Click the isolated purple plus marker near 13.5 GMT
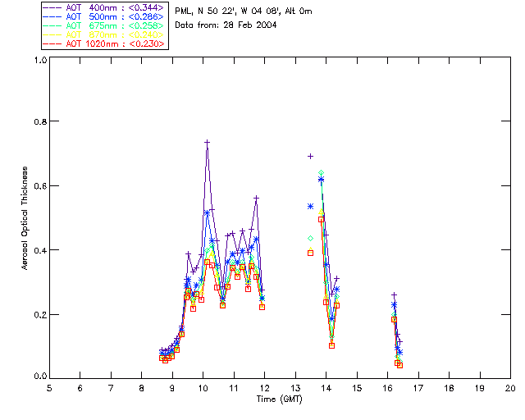Screen dimensions: 525x420 [x=310, y=156]
